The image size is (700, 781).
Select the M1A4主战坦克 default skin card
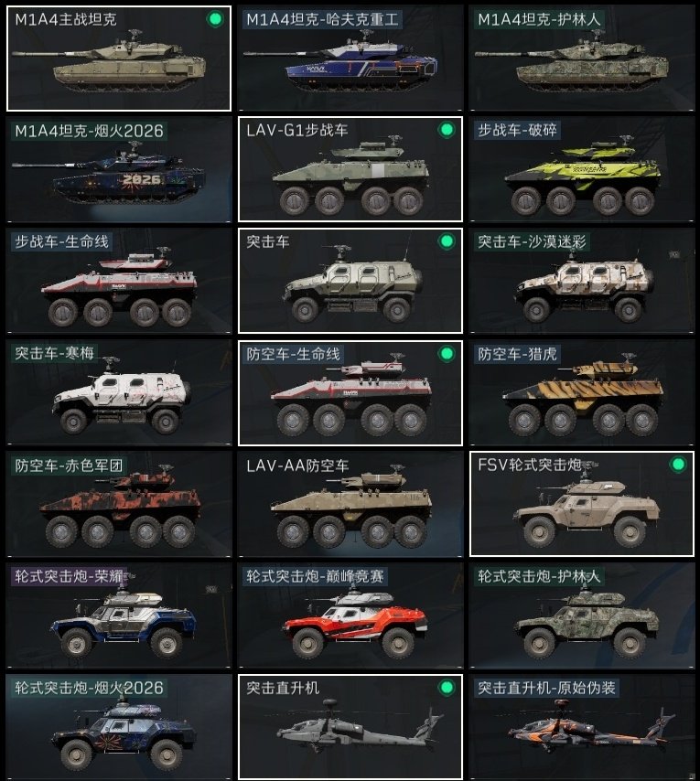[x=119, y=59]
